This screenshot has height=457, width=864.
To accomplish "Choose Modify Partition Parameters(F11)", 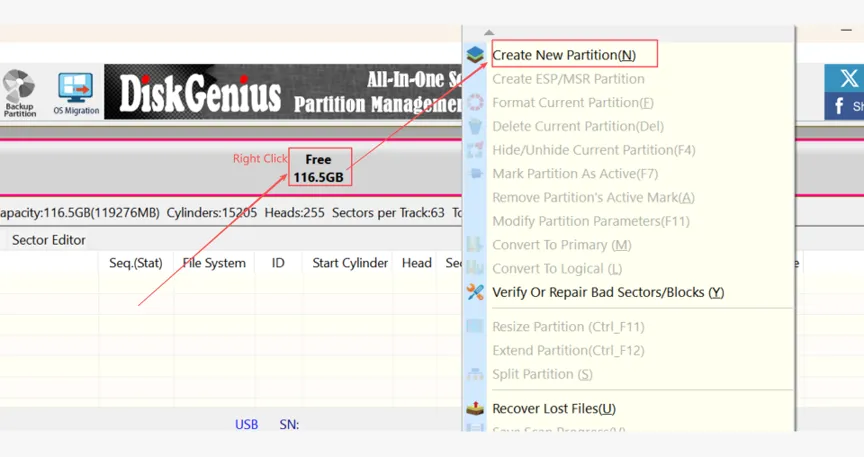I will click(x=591, y=221).
